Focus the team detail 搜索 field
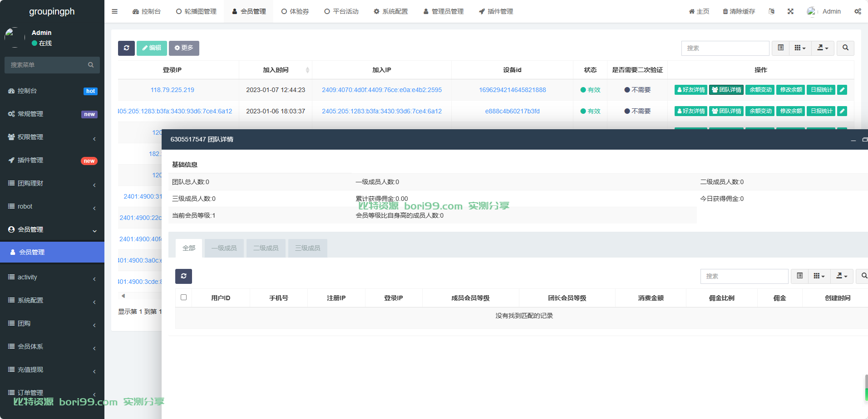Image resolution: width=868 pixels, height=419 pixels. pyautogui.click(x=745, y=276)
